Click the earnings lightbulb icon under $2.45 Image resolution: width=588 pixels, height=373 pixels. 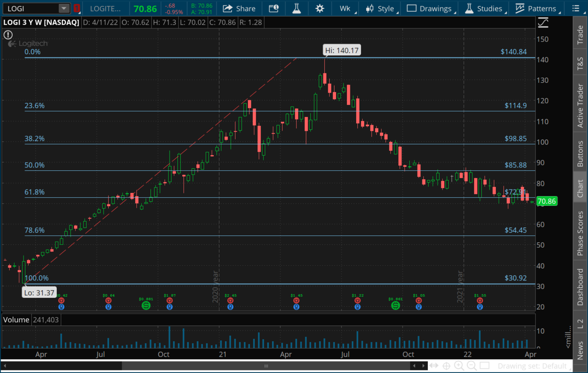230,307
